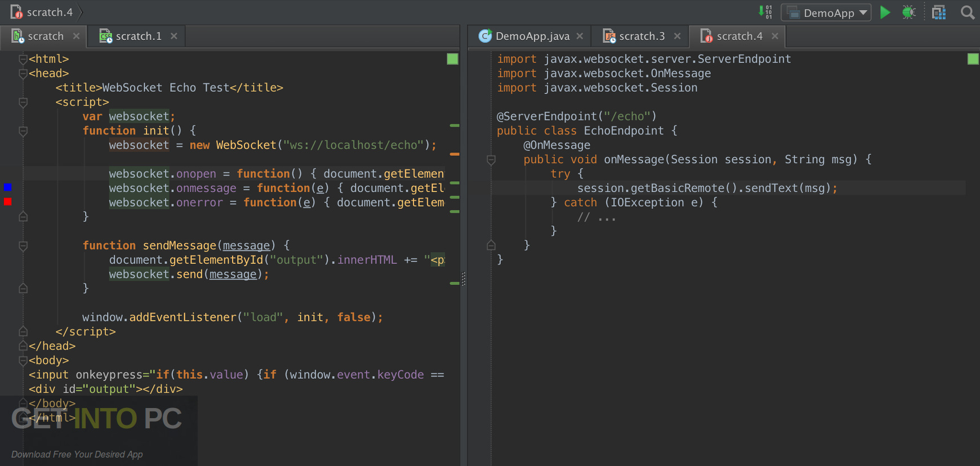
Task: Click websocket.onerror assignment
Action: [x=277, y=203]
